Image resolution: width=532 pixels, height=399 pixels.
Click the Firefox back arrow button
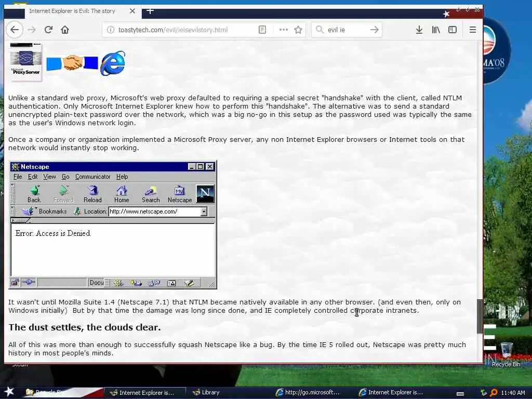(15, 30)
